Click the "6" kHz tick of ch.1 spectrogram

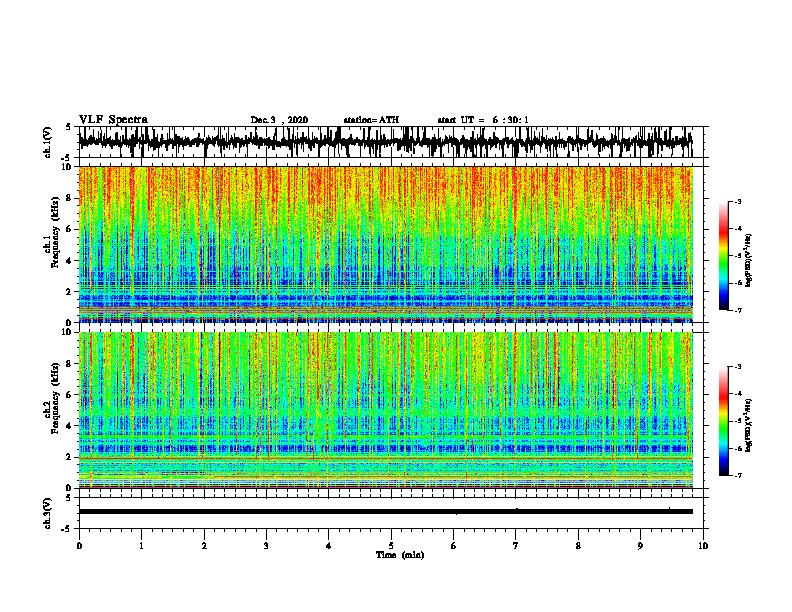click(x=70, y=229)
